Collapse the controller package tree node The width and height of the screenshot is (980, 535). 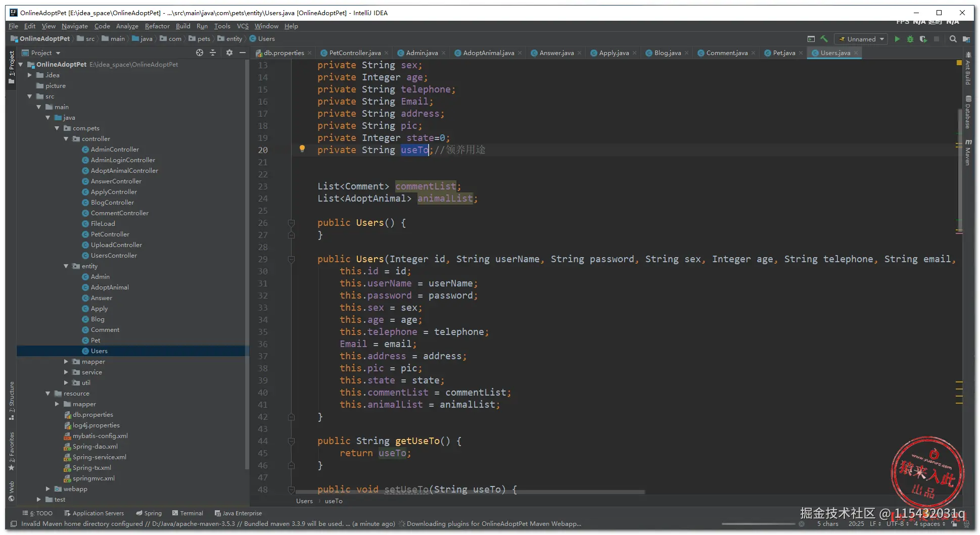point(66,139)
